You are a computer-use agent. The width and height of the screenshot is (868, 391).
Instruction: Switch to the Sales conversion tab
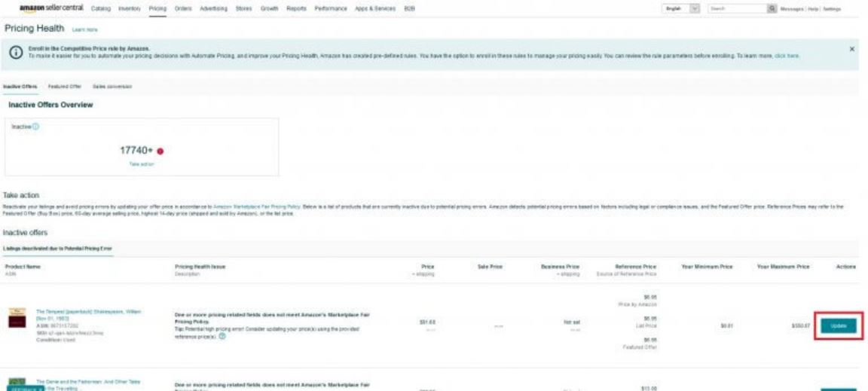coord(112,87)
